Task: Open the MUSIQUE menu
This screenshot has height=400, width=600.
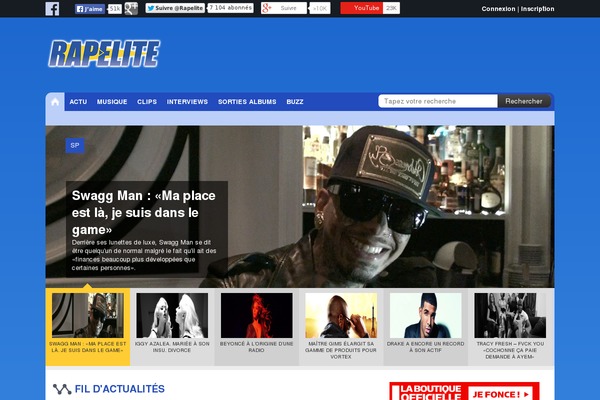Action: point(112,102)
